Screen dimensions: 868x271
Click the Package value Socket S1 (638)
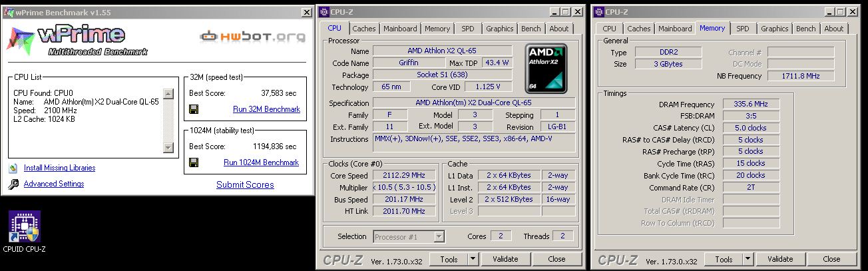(x=442, y=75)
